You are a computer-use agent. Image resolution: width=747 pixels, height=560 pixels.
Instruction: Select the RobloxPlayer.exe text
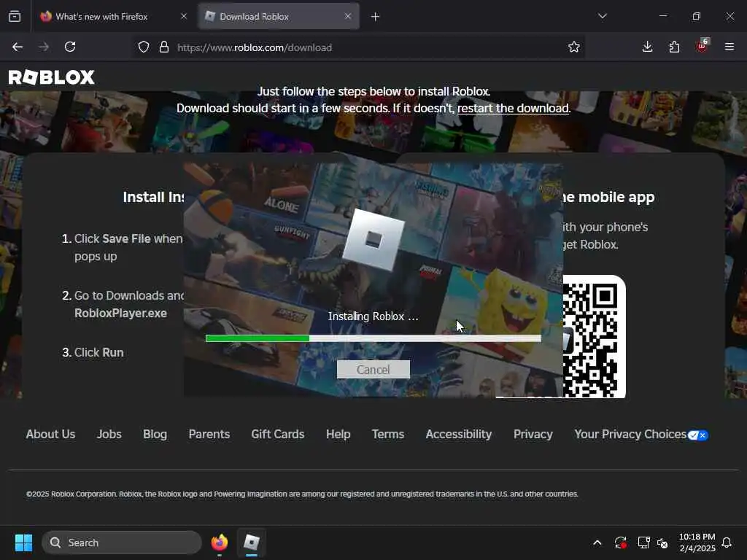[120, 314]
